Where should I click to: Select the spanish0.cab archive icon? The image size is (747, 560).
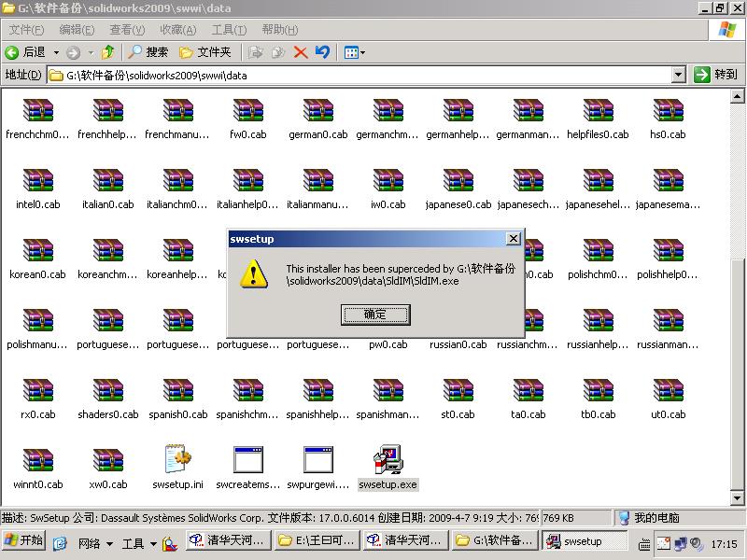(178, 390)
